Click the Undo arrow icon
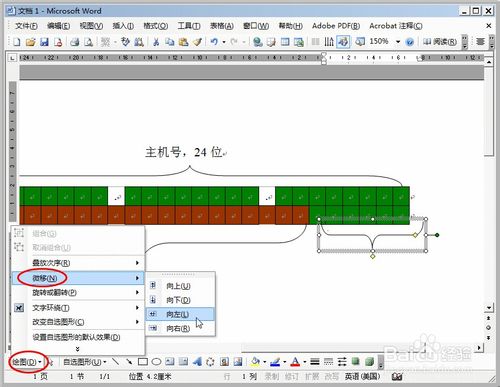This screenshot has width=500, height=387. (214, 42)
